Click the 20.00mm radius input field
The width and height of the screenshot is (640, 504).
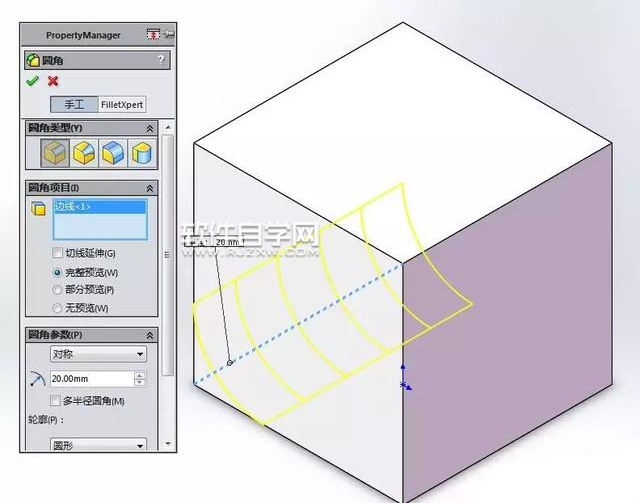coord(90,379)
